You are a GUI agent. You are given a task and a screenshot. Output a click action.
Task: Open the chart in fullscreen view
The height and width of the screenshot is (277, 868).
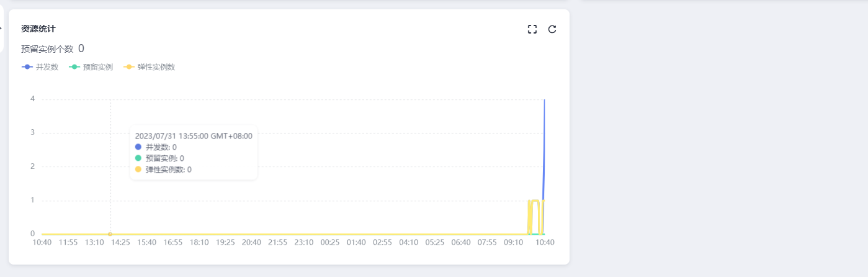tap(532, 29)
